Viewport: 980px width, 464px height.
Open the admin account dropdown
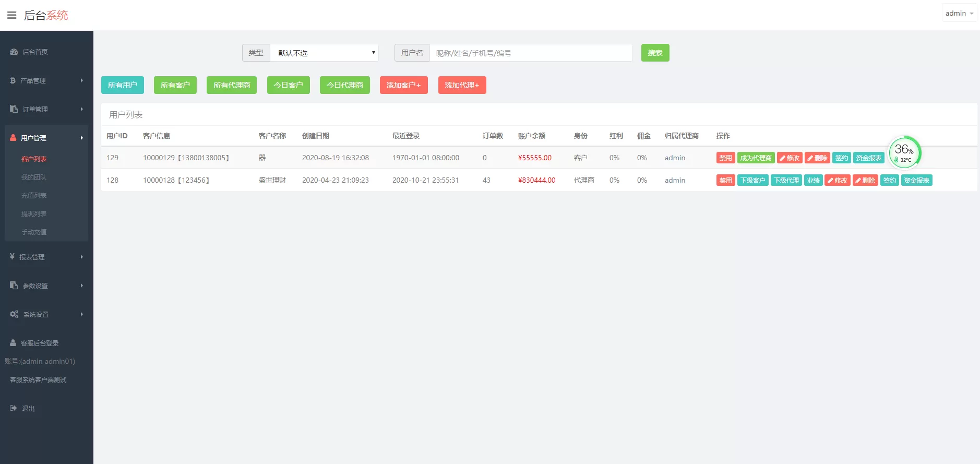(x=959, y=14)
